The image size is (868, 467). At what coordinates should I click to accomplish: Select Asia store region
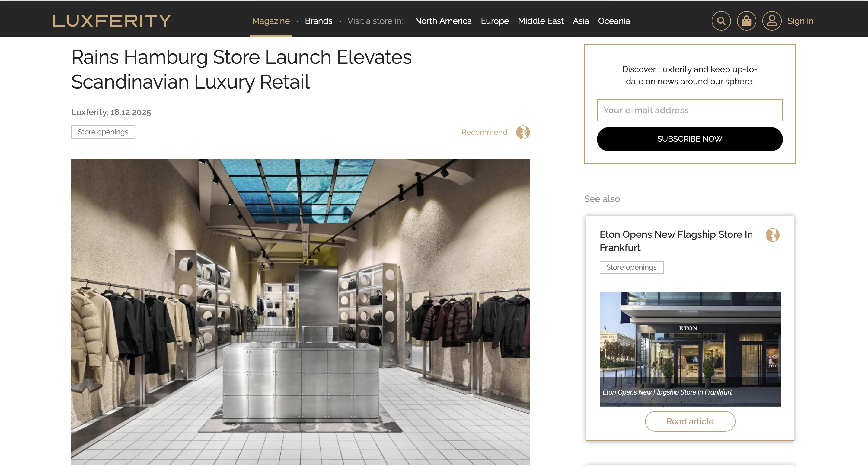pos(581,21)
